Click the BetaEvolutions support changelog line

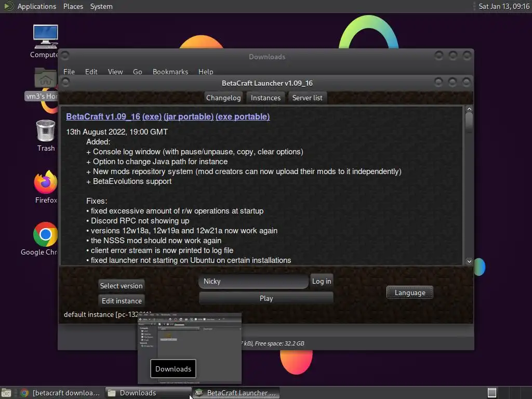(129, 181)
